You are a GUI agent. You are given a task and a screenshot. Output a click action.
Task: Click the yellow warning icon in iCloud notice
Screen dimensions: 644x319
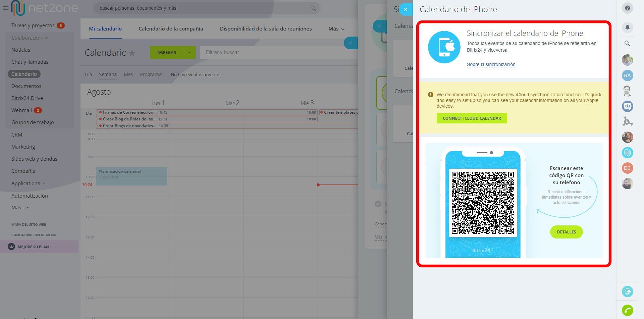tap(431, 95)
